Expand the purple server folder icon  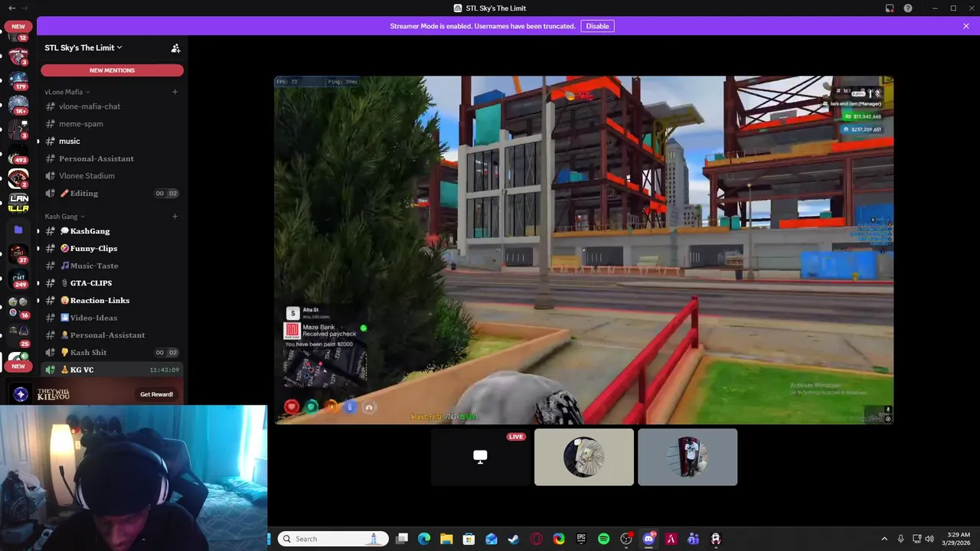click(x=18, y=229)
